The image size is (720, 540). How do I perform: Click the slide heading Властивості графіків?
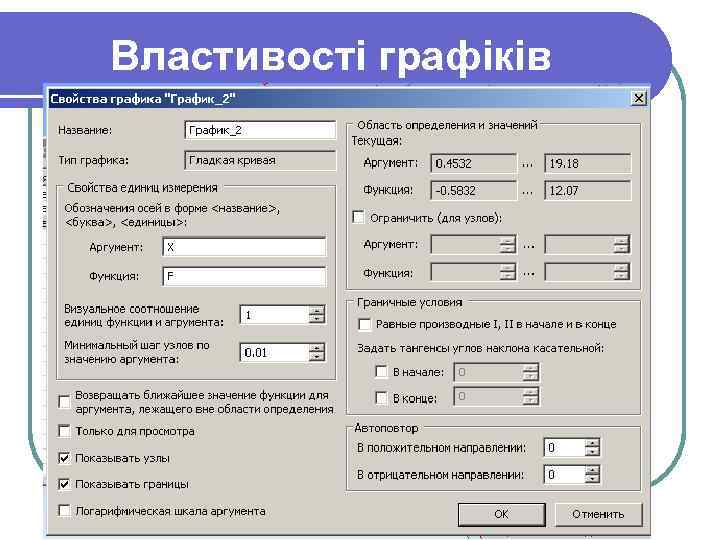click(x=331, y=56)
